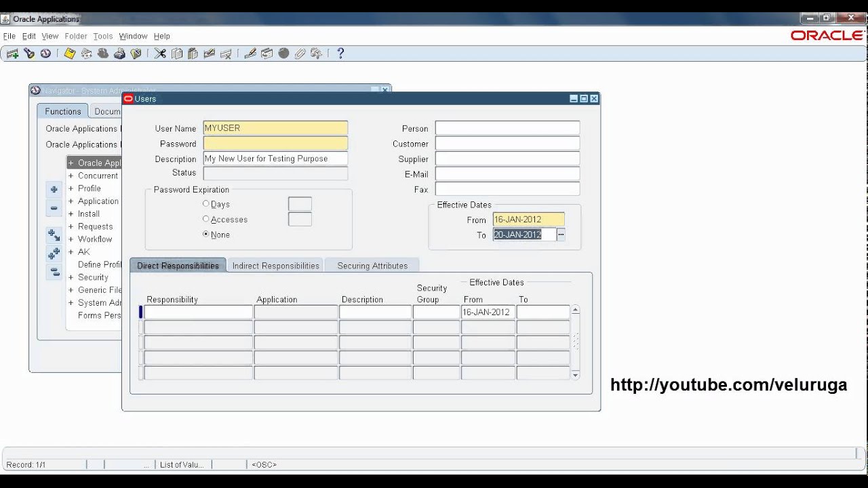The height and width of the screenshot is (488, 868).
Task: Select the Days password expiration radio
Action: (x=206, y=204)
